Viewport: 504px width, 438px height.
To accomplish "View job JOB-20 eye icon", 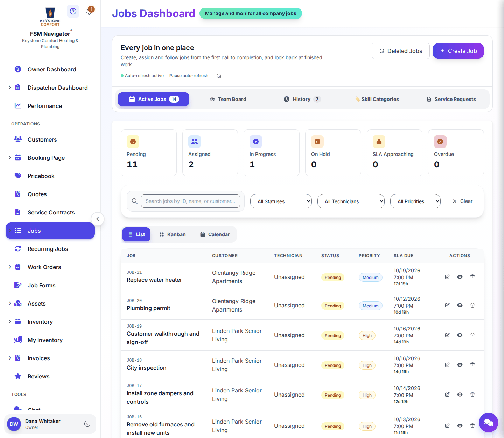I will 460,305.
